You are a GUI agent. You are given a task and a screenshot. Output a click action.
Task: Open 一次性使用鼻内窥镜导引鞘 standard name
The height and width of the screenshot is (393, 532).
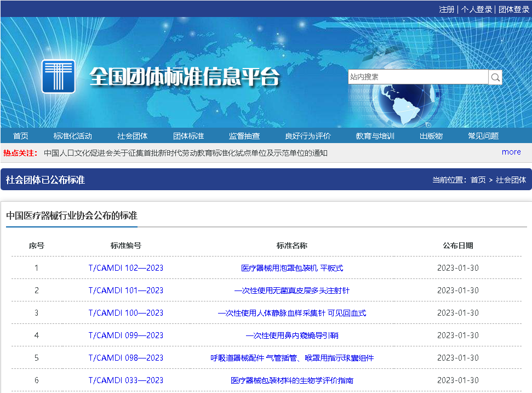coord(291,335)
